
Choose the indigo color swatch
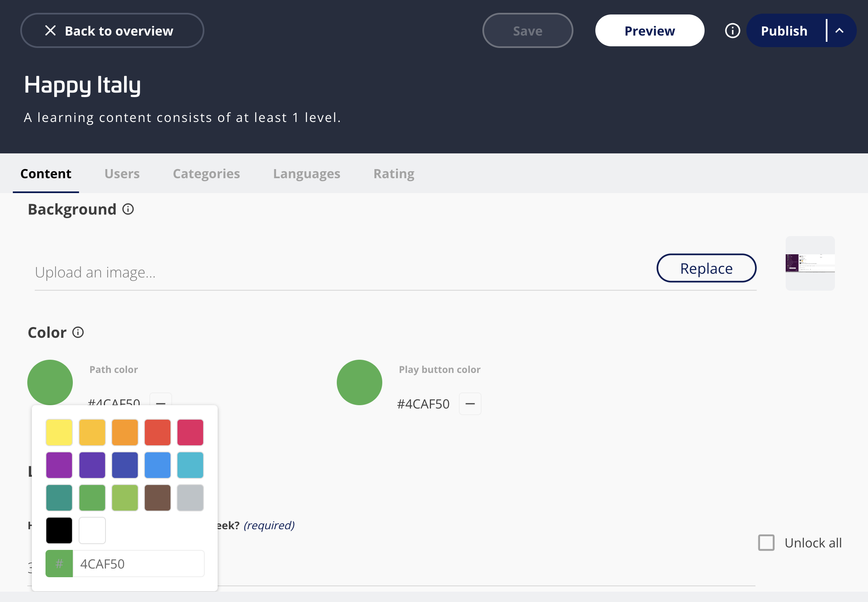(x=125, y=465)
